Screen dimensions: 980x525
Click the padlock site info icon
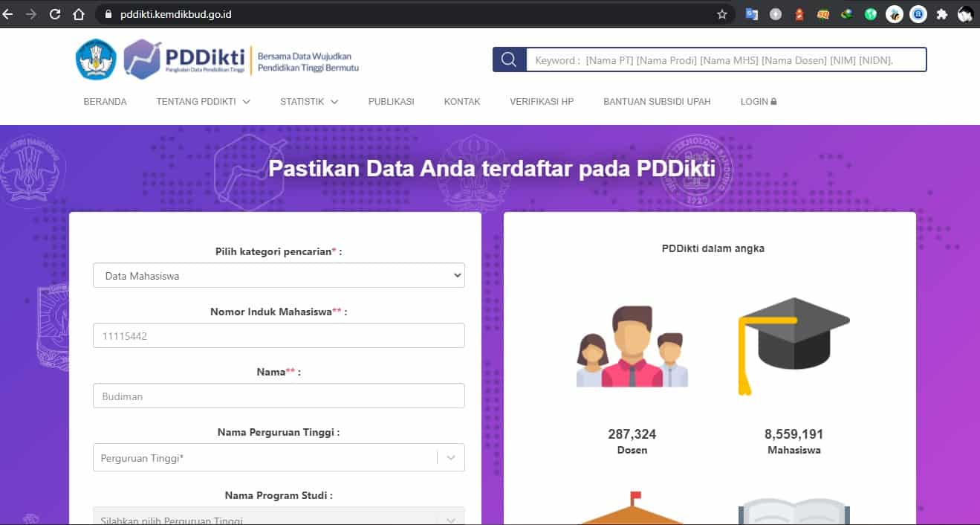[x=108, y=13]
